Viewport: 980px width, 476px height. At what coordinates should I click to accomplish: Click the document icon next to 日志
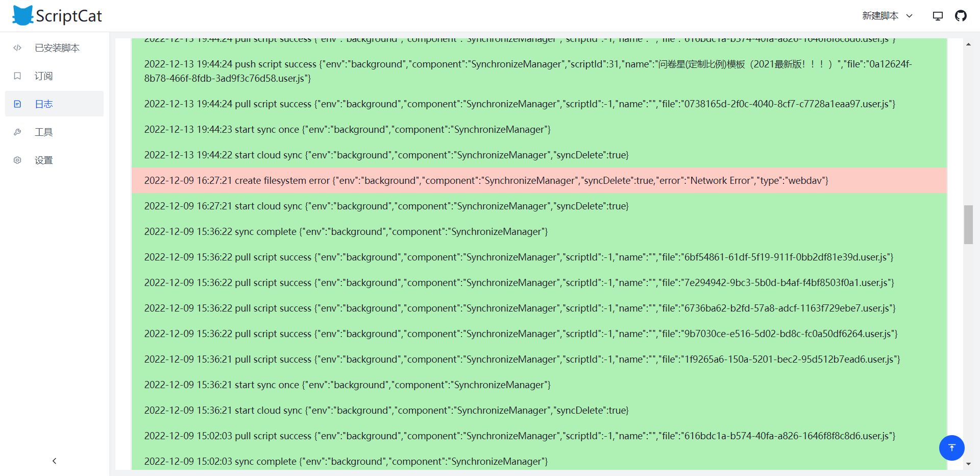(18, 104)
